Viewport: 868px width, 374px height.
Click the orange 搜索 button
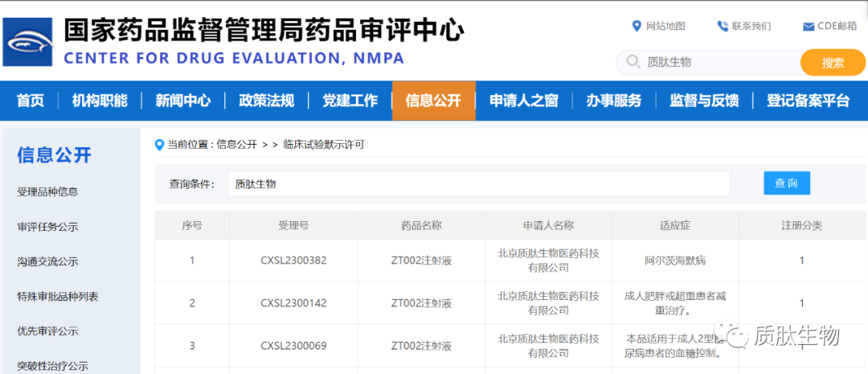833,63
